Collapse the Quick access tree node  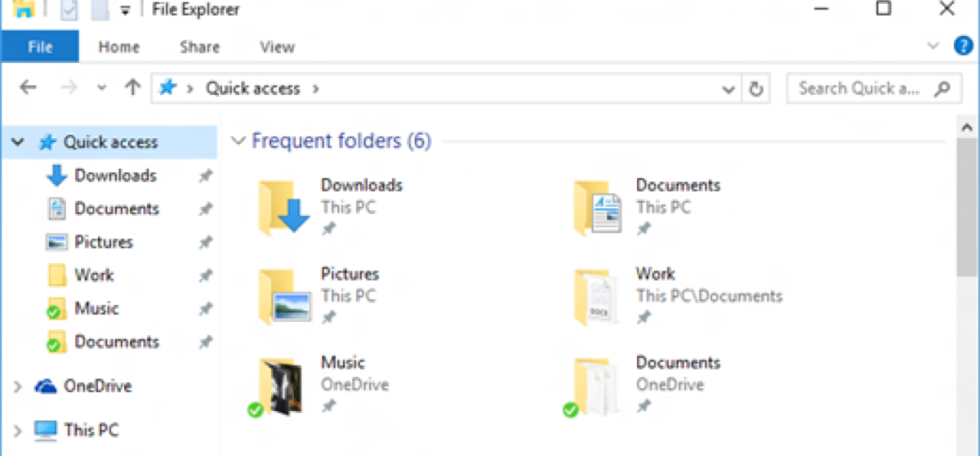(17, 142)
